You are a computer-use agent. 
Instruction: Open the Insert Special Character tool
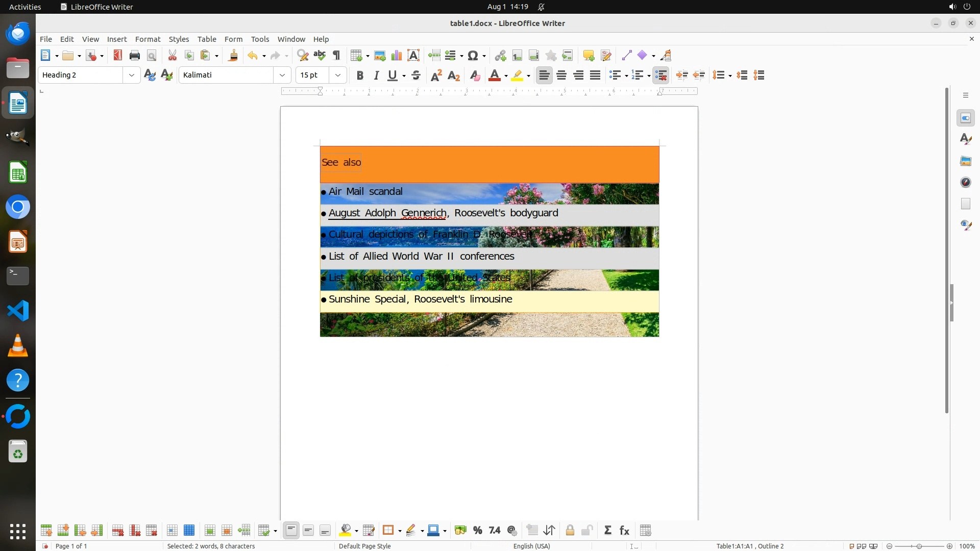coord(473,56)
